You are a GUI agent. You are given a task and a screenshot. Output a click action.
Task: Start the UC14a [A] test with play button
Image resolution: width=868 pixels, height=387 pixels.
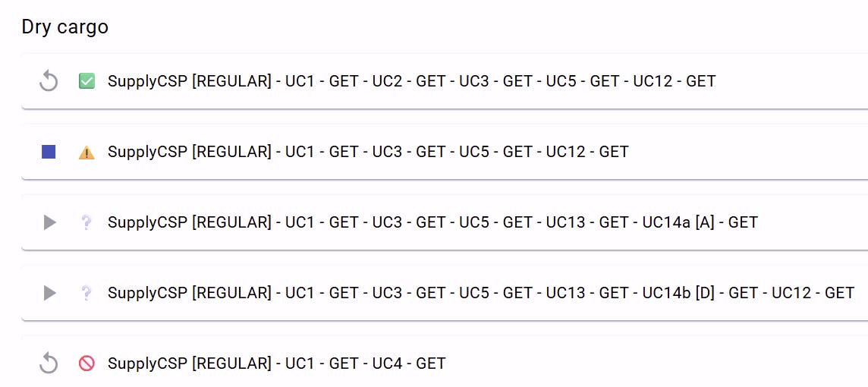coord(50,222)
